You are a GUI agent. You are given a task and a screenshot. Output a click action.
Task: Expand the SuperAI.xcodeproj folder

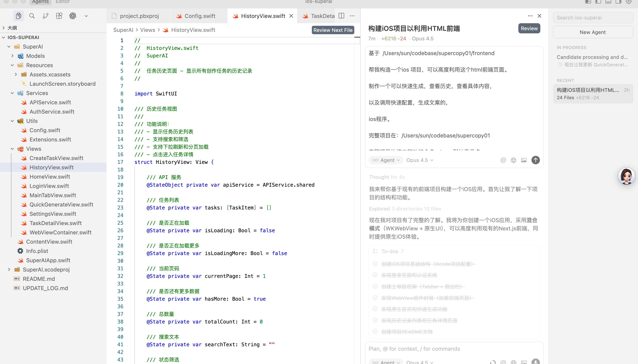[x=9, y=269]
